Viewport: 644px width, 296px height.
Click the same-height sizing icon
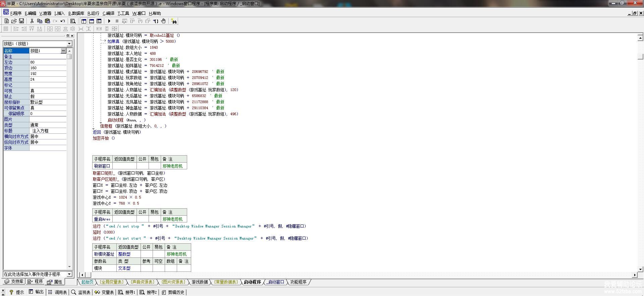107,29
